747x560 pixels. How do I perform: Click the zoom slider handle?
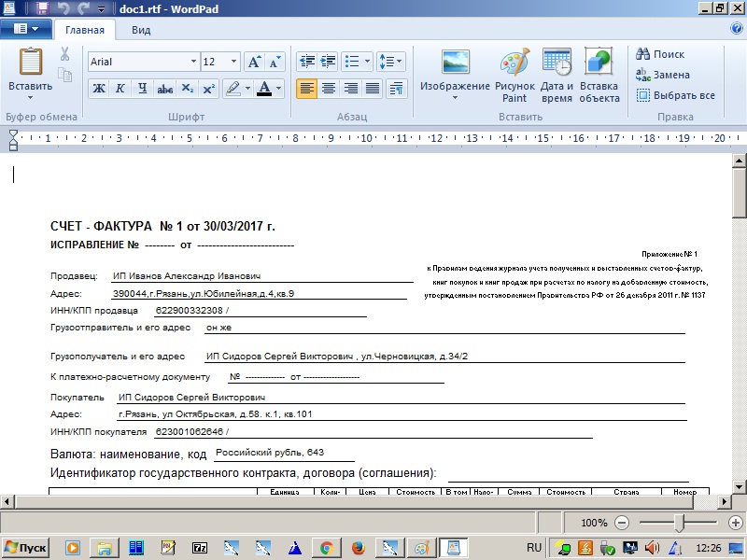pyautogui.click(x=681, y=523)
